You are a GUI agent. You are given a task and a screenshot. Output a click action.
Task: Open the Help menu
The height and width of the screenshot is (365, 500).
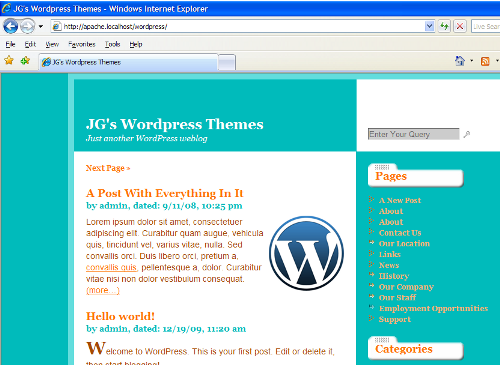tap(136, 44)
